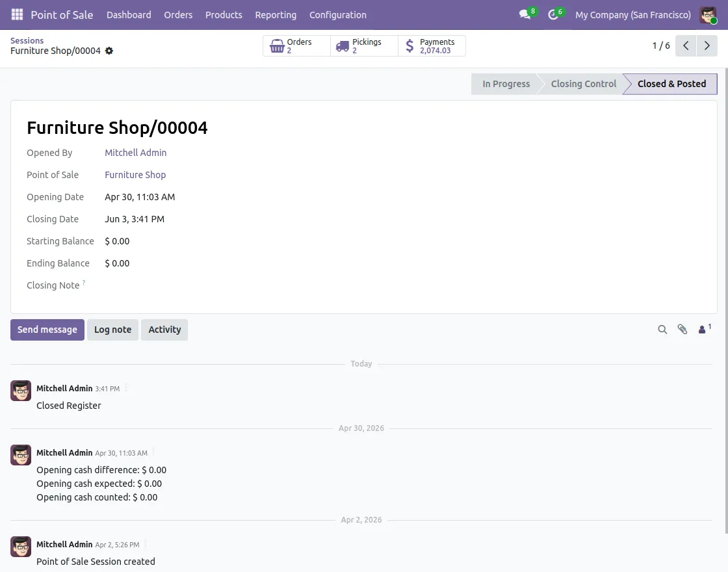Screen dimensions: 728x572
Task: Click the Opening cash expected: $ 0.00 line
Action: click(99, 484)
